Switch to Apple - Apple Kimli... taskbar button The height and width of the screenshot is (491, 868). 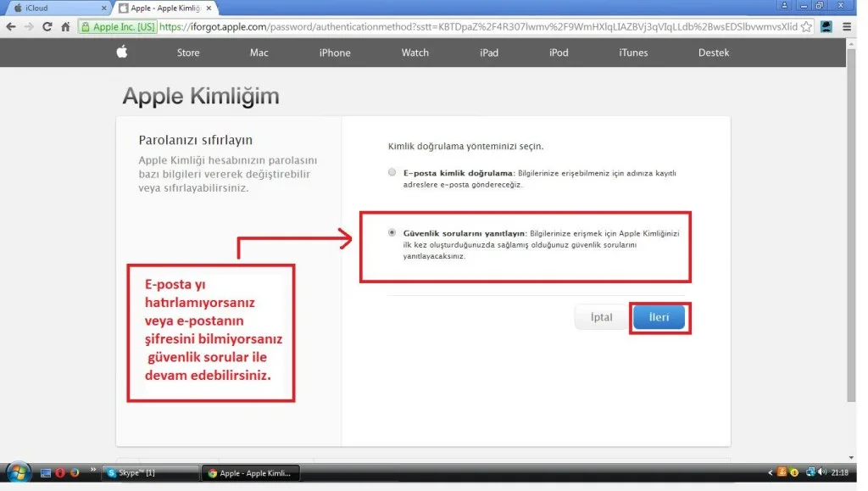click(250, 472)
